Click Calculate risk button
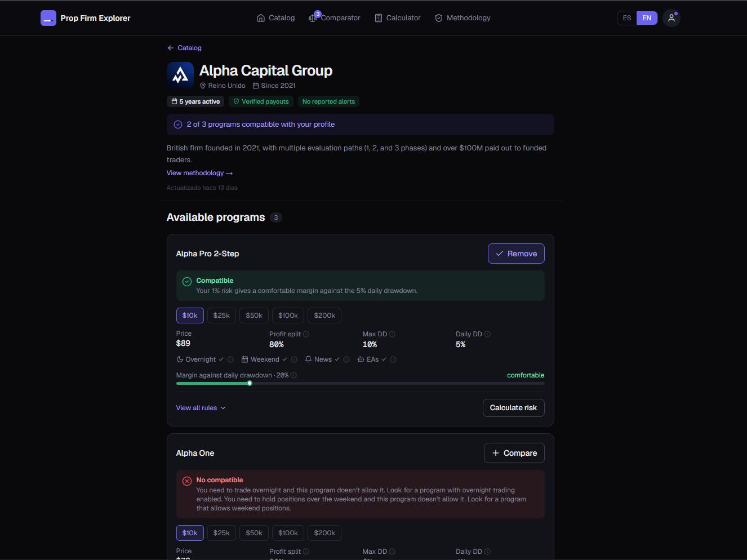This screenshot has height=560, width=747. pyautogui.click(x=513, y=408)
